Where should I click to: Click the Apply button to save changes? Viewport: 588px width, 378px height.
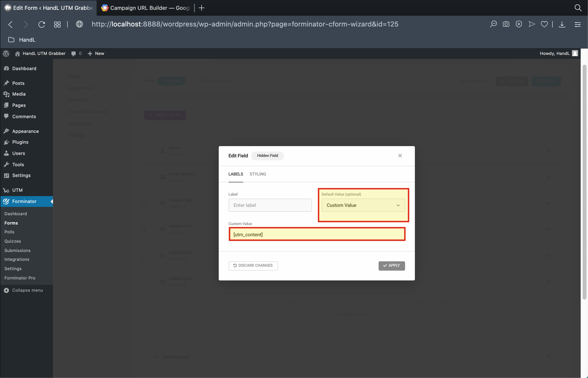[x=391, y=265]
